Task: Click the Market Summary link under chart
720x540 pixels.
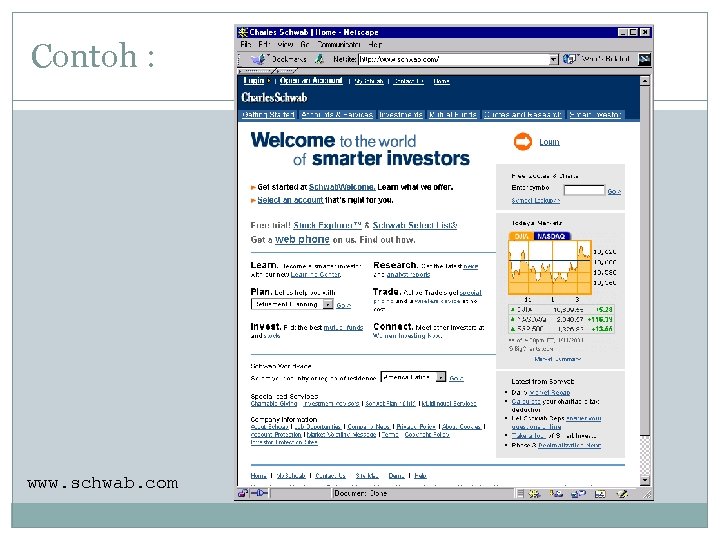Action: tap(557, 359)
